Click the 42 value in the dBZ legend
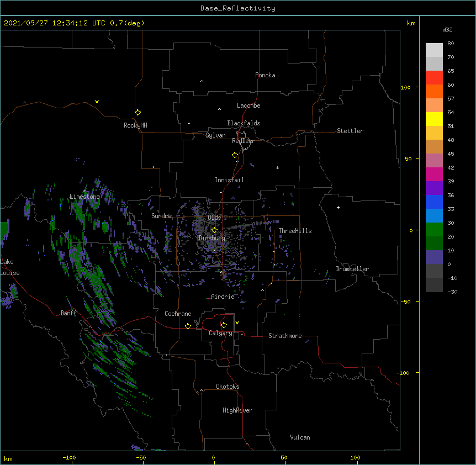 click(451, 167)
